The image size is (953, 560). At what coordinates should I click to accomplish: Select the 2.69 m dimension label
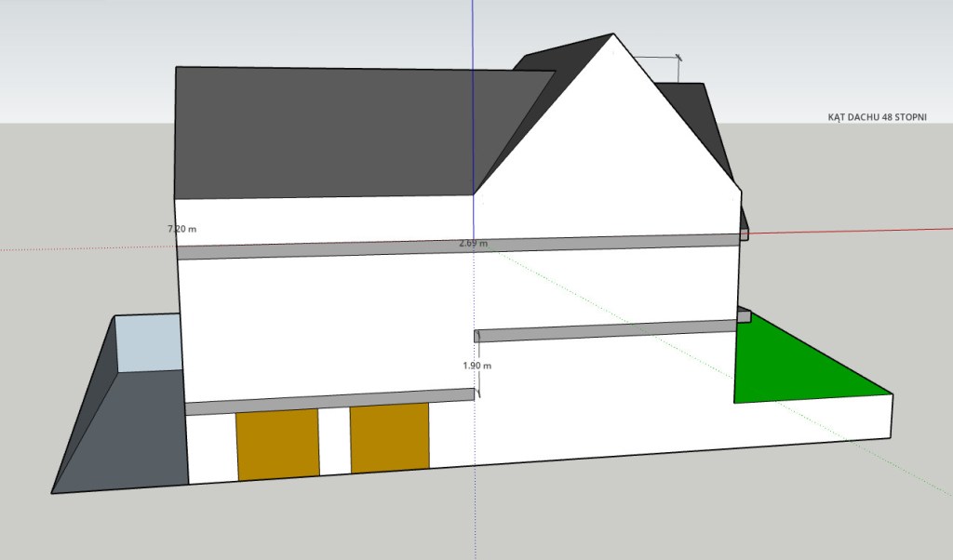pyautogui.click(x=473, y=243)
